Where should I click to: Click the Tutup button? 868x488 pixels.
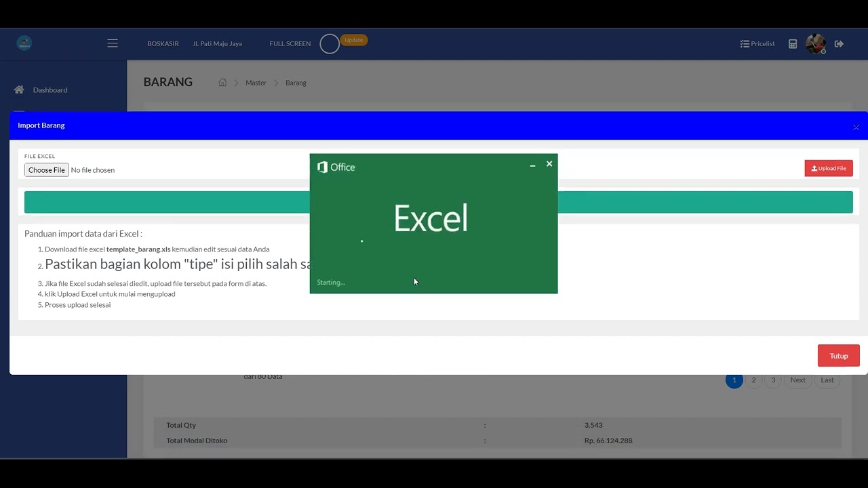point(839,356)
